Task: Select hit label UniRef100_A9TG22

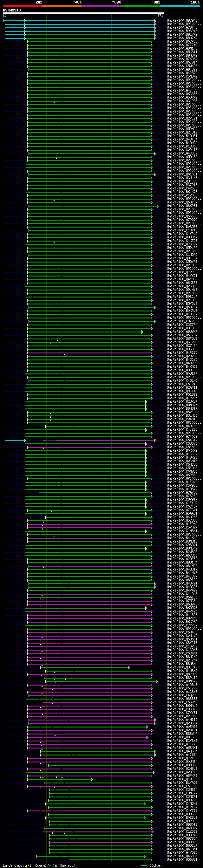Action: tap(182, 69)
